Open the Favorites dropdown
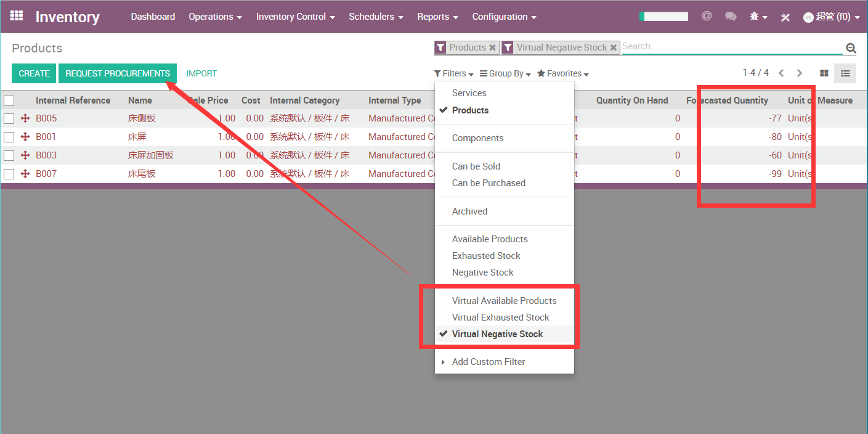The image size is (868, 434). [x=562, y=73]
